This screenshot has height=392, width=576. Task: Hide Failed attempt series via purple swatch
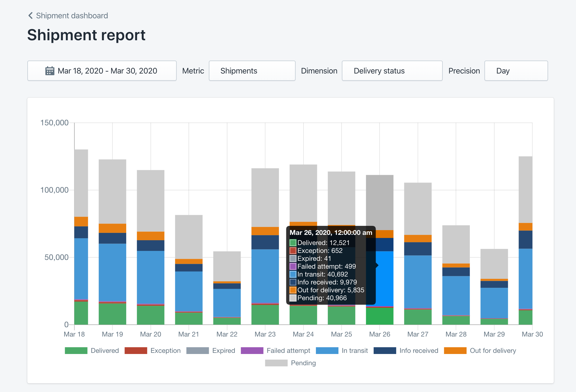point(252,351)
